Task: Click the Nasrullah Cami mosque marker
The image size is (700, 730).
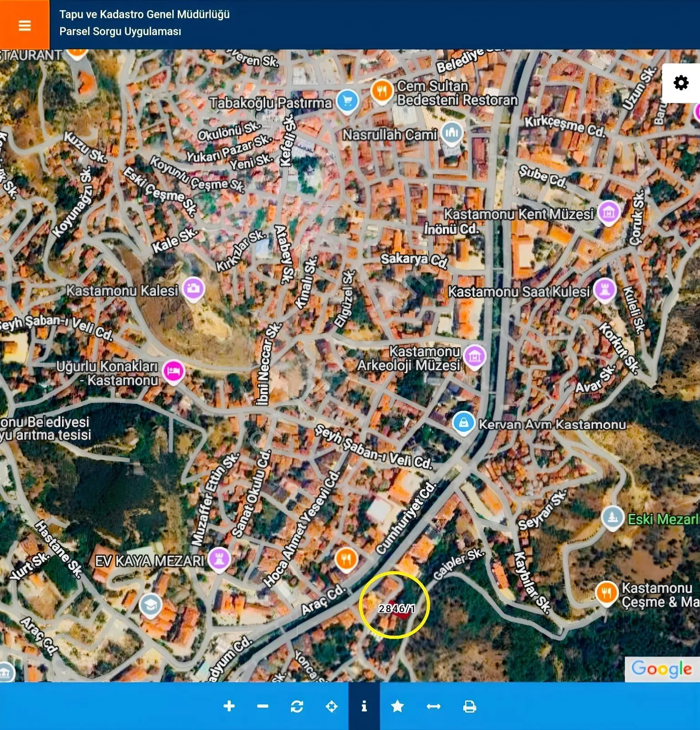Action: point(451,133)
